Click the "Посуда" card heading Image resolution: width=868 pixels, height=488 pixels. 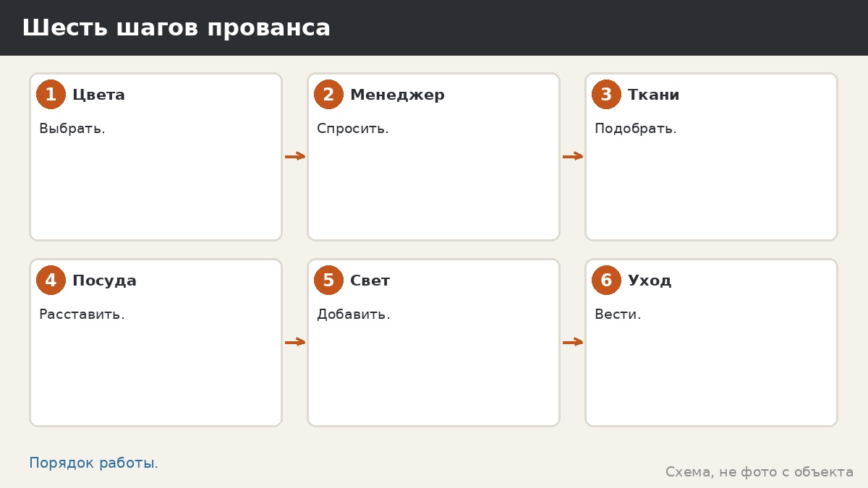(104, 281)
